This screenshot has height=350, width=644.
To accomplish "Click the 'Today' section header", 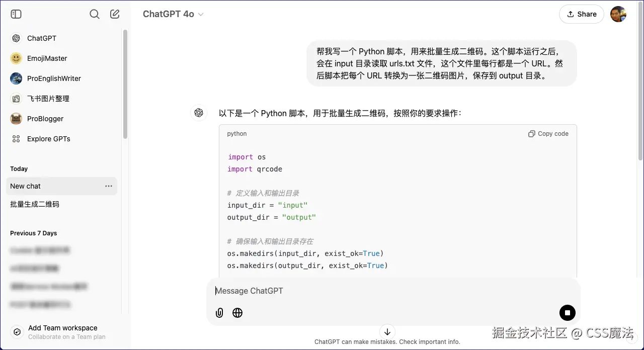I will tap(19, 169).
